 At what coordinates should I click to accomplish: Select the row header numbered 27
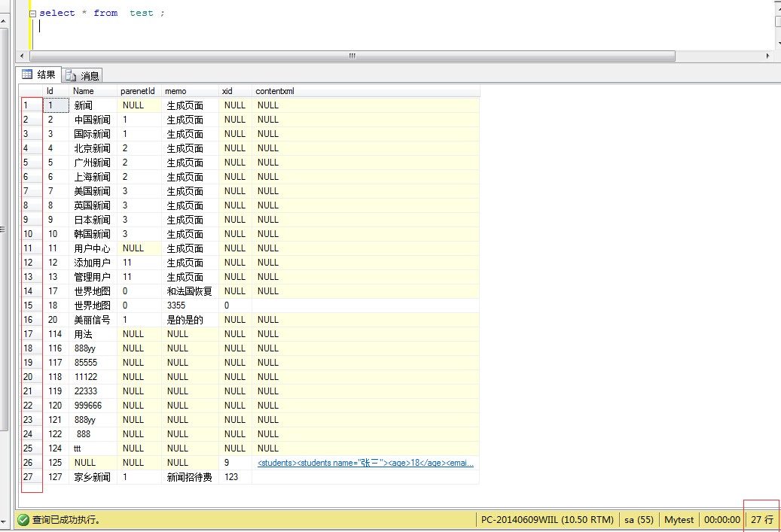point(31,477)
